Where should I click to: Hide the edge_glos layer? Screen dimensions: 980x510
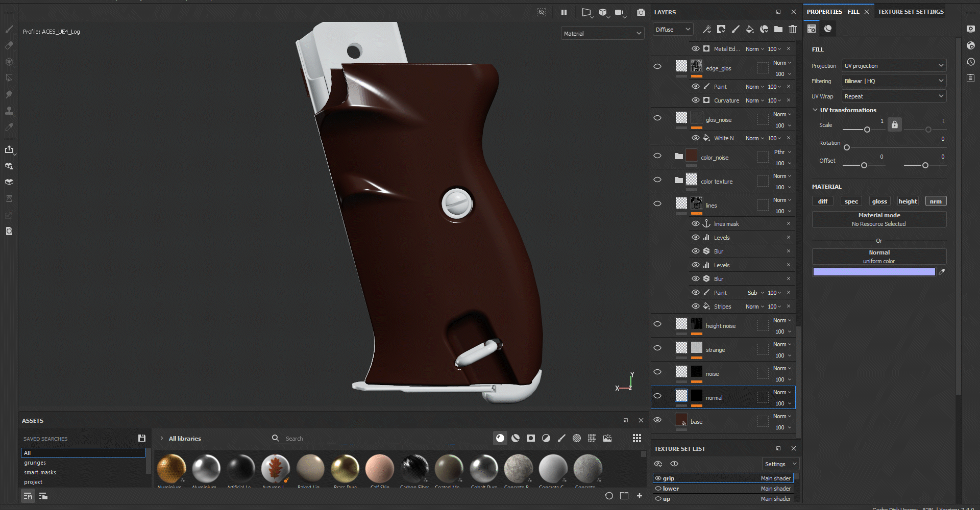(657, 66)
